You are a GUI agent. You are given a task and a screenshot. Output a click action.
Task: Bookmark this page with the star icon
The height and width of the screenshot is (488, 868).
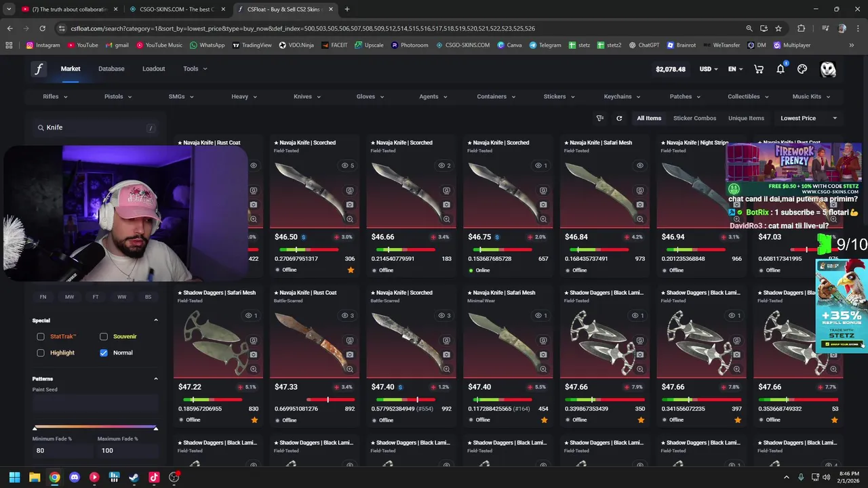[778, 28]
